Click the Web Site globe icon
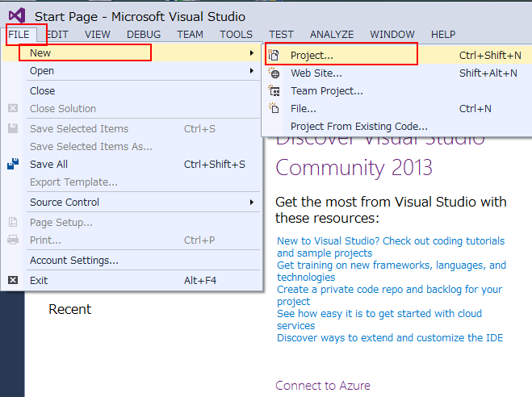This screenshot has height=397, width=532. (274, 73)
